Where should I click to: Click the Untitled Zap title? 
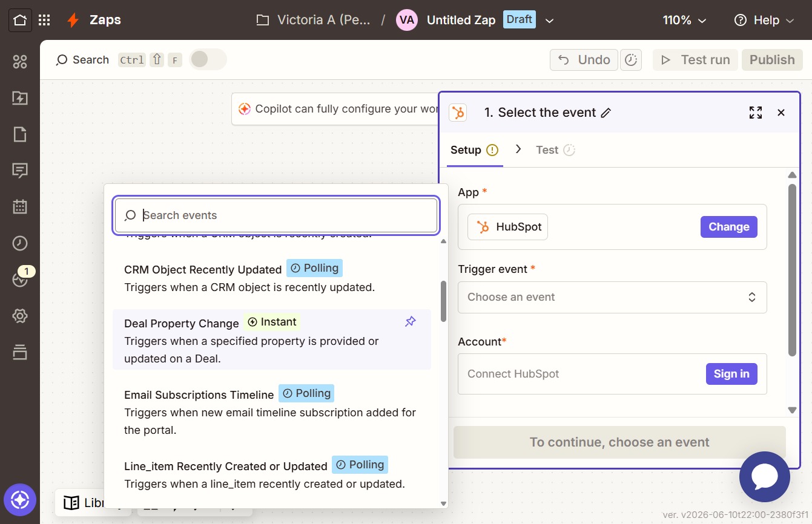[x=461, y=20]
